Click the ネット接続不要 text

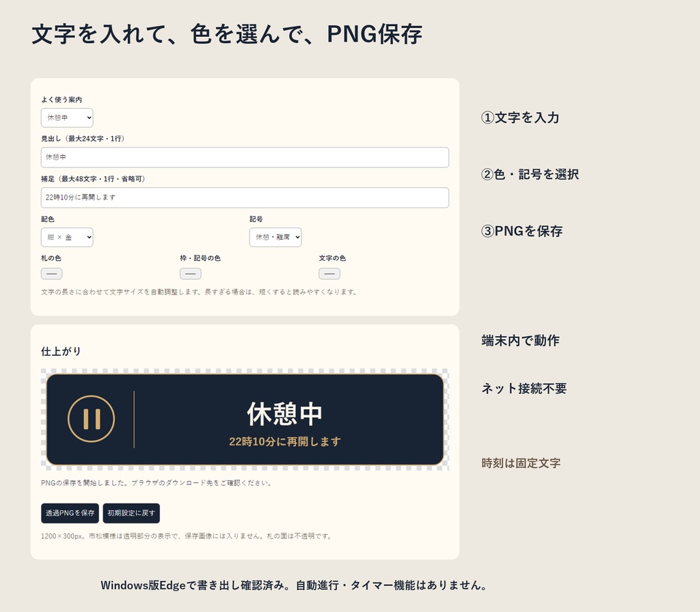tap(524, 389)
